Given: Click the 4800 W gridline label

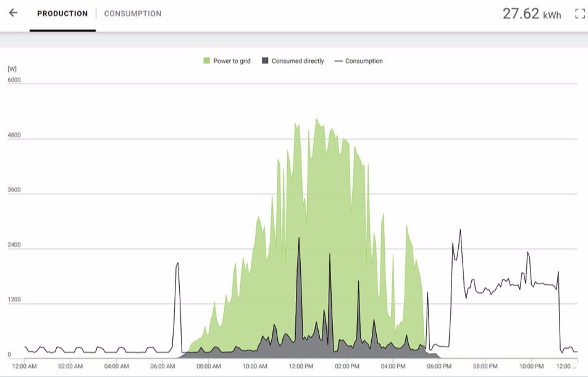Looking at the screenshot, I should click(14, 135).
